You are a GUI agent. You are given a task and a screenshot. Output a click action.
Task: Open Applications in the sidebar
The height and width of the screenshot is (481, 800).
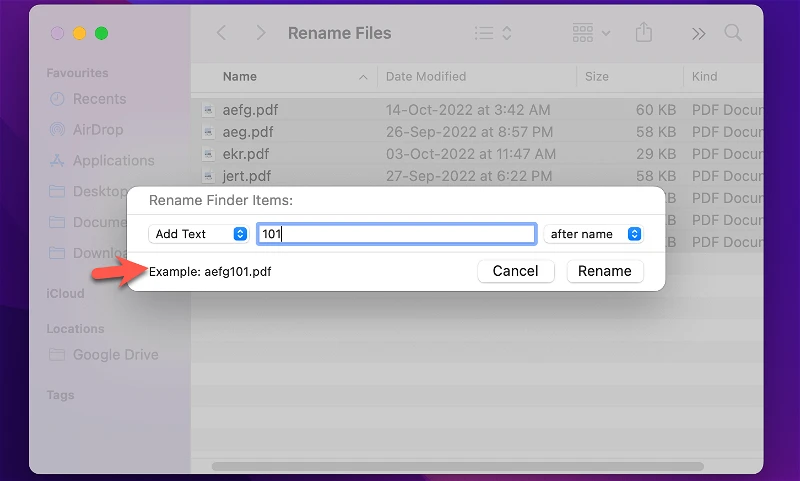pyautogui.click(x=114, y=161)
